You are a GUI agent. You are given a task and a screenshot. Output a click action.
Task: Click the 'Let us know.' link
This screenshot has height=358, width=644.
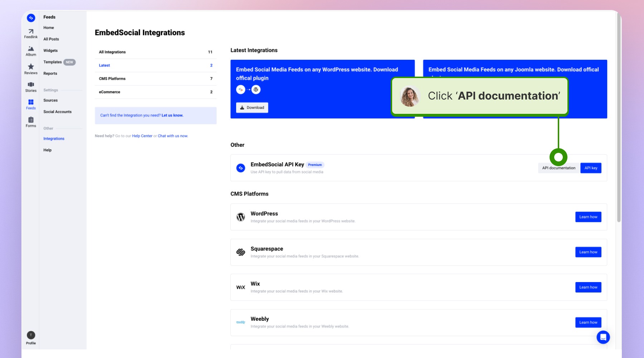click(172, 115)
